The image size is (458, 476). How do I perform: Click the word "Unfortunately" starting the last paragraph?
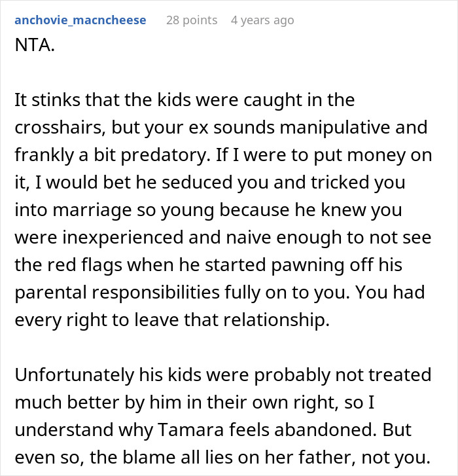click(75, 375)
